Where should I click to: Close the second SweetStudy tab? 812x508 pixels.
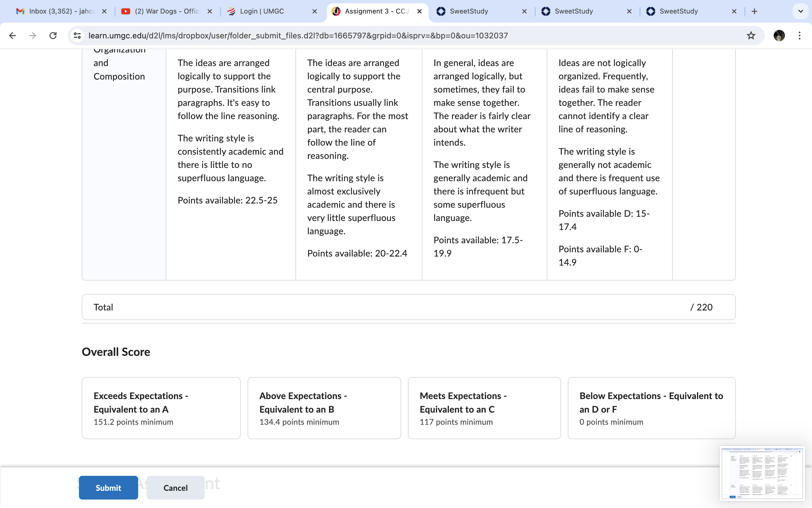point(629,11)
